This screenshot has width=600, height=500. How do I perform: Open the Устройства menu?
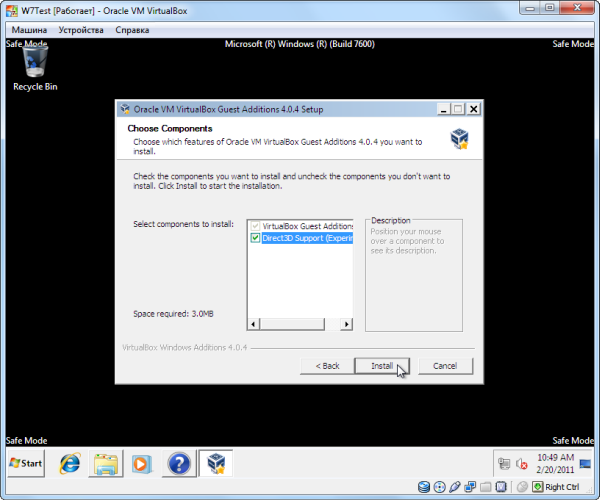click(x=81, y=30)
